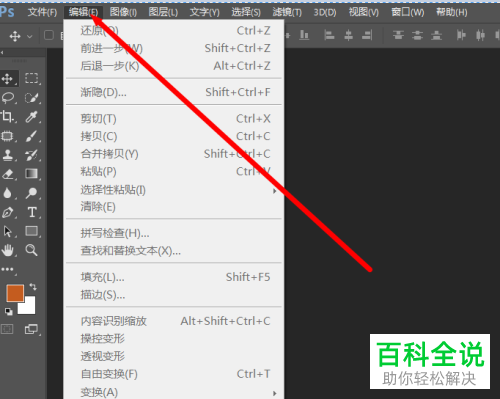This screenshot has width=500, height=399.
Task: Choose 后退一步(K) from Edit menu
Action: coord(174,66)
